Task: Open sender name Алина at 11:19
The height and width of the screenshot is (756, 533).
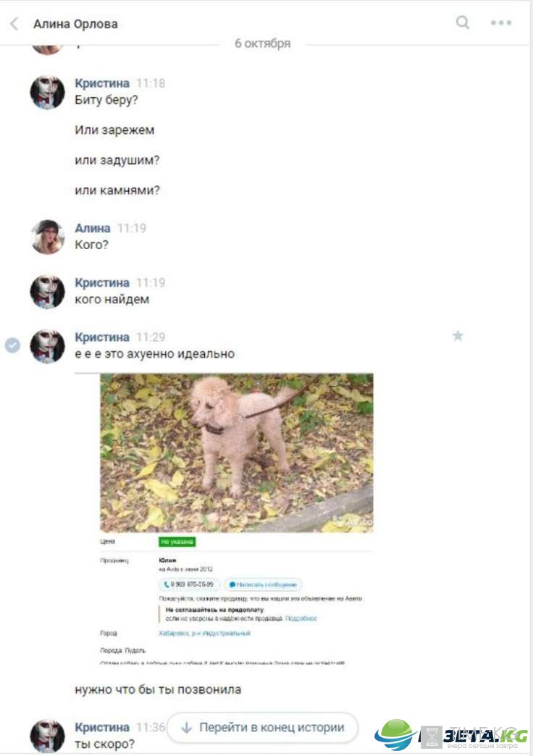Action: (x=93, y=228)
